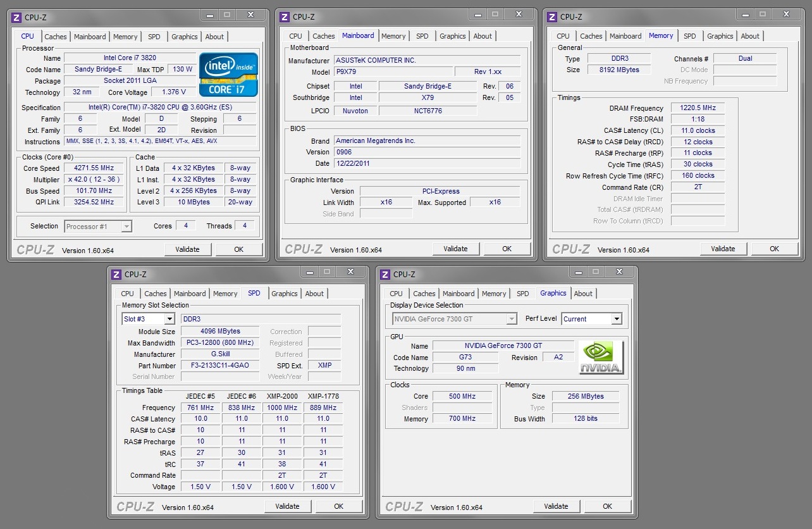This screenshot has height=529, width=812.
Task: Click the CPU-Z title icon of the Mainboard window
Action: click(x=285, y=17)
